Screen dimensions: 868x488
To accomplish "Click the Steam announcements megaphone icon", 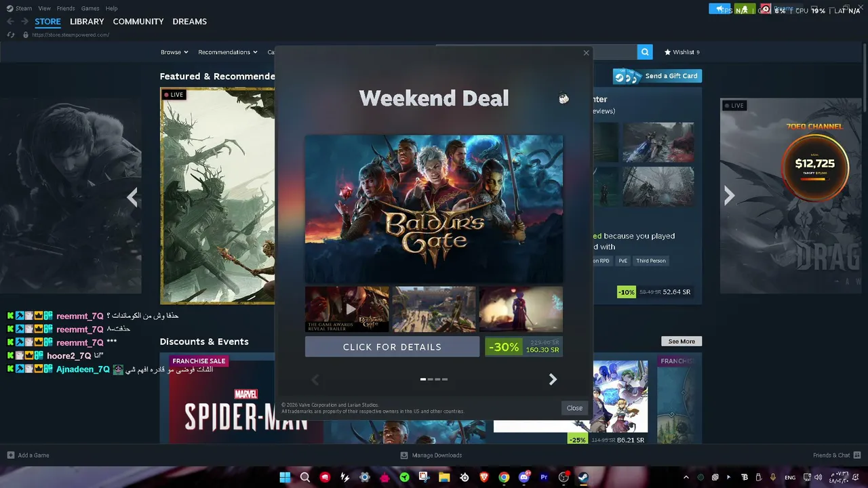I will pos(720,9).
